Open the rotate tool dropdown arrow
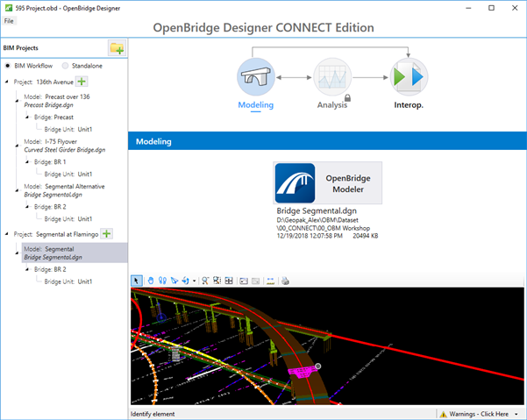527x420 pixels. [x=194, y=281]
